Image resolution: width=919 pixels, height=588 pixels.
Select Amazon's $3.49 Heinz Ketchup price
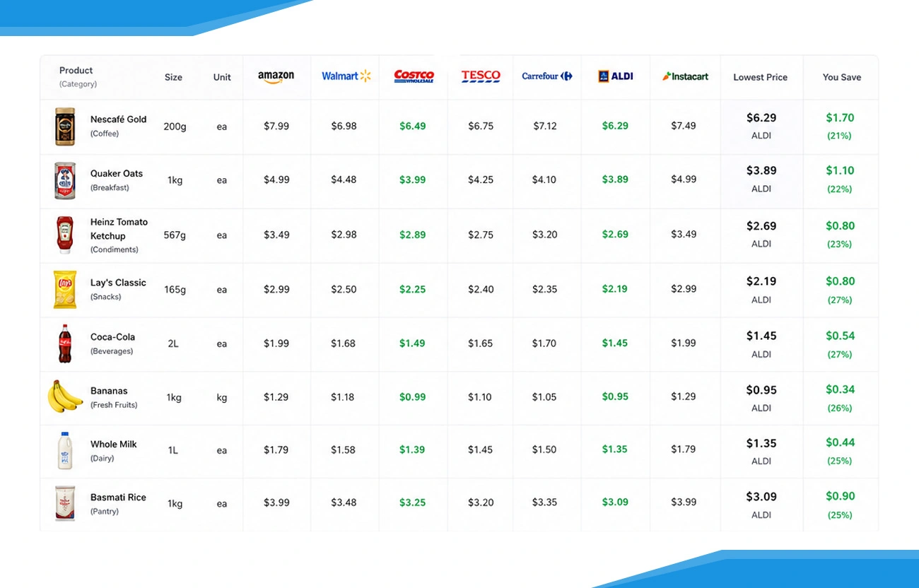point(276,235)
